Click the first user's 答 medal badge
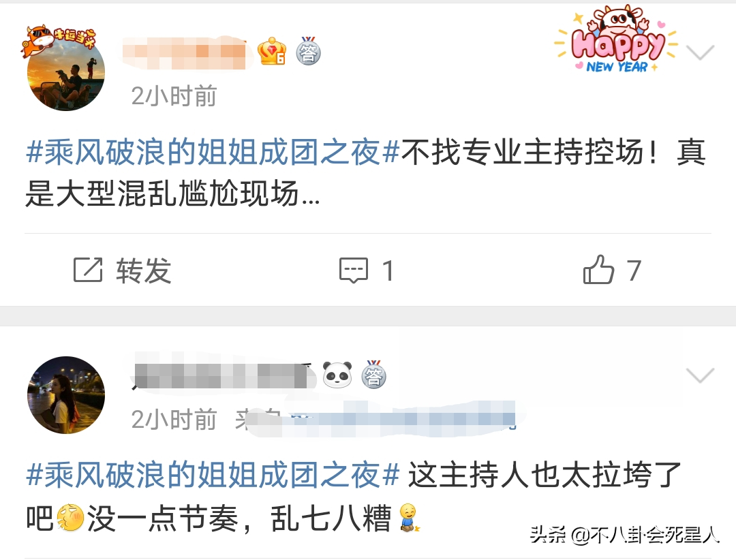 309,51
